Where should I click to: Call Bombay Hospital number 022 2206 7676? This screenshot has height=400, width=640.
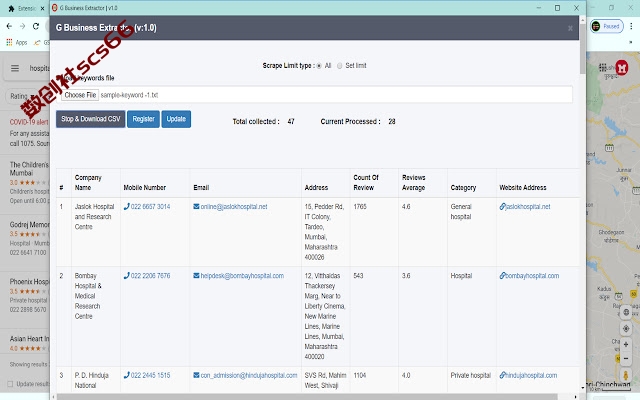(150, 276)
